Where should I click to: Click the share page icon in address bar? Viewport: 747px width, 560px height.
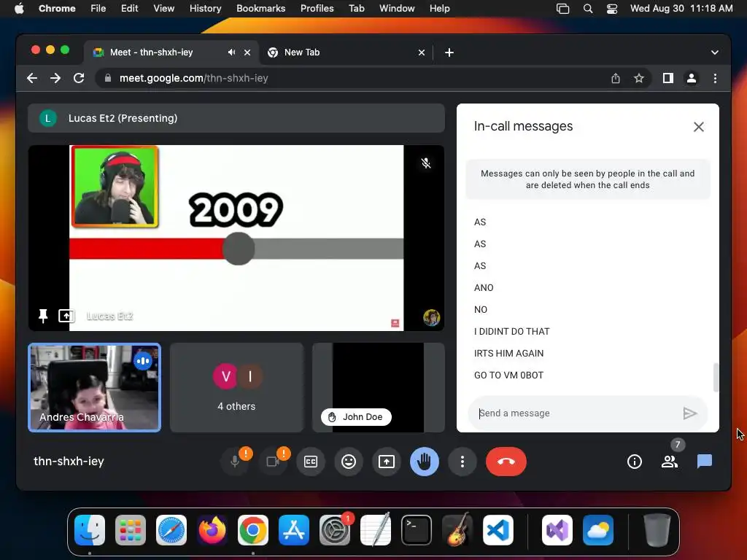point(616,78)
